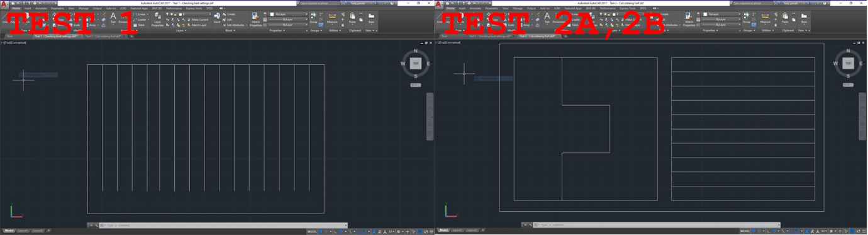Switch to Test 1 document tab in right window
868x235 pixels.
[490, 37]
